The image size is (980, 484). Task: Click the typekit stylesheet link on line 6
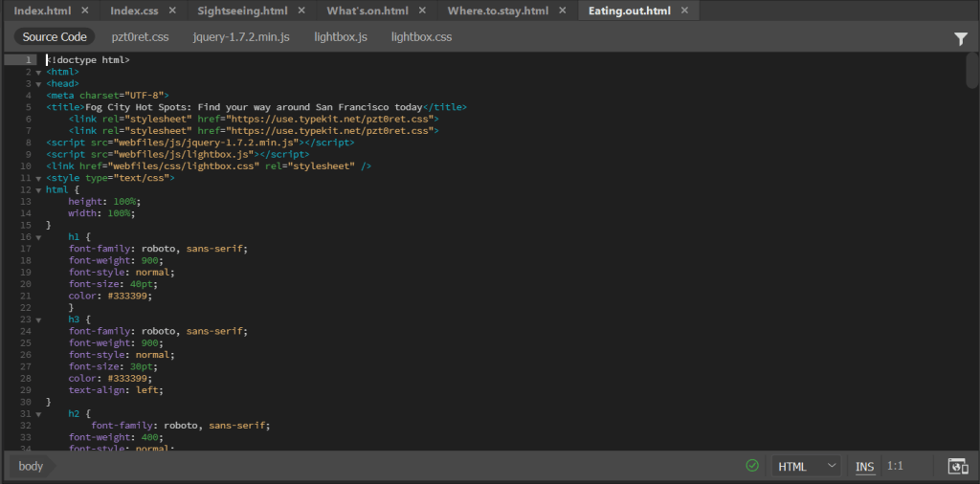click(254, 120)
